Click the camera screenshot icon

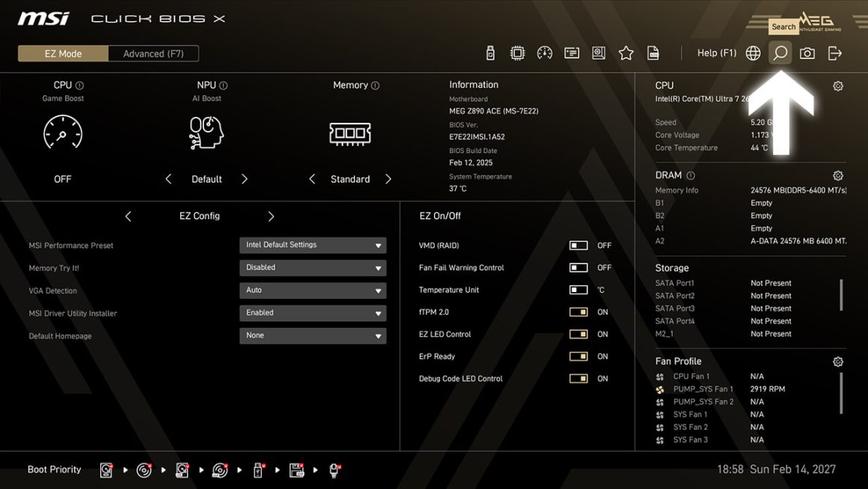click(807, 53)
